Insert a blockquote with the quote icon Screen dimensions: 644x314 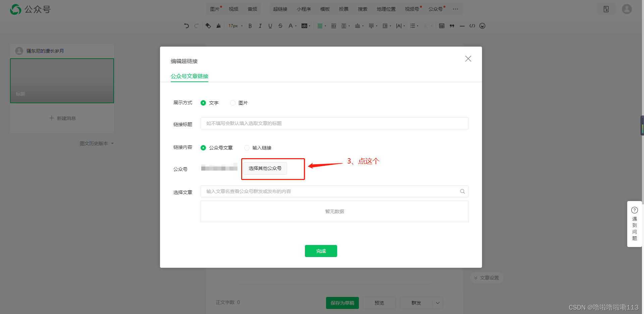pos(452,26)
